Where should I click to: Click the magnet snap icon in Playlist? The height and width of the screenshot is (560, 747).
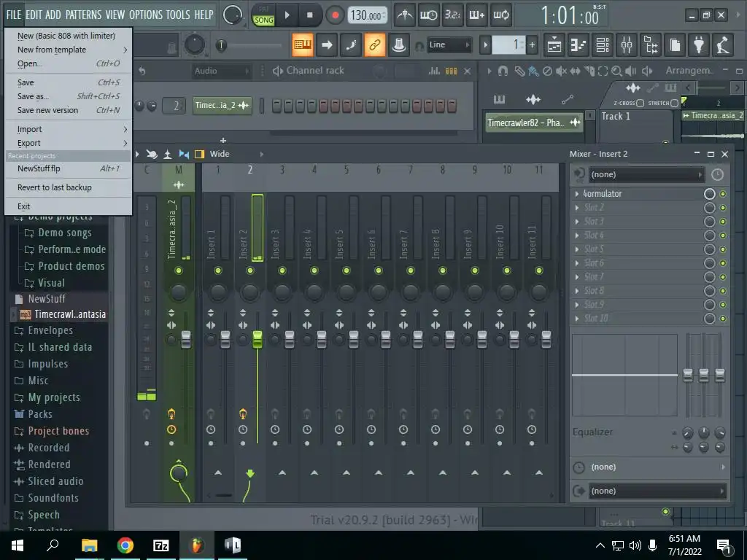point(503,71)
